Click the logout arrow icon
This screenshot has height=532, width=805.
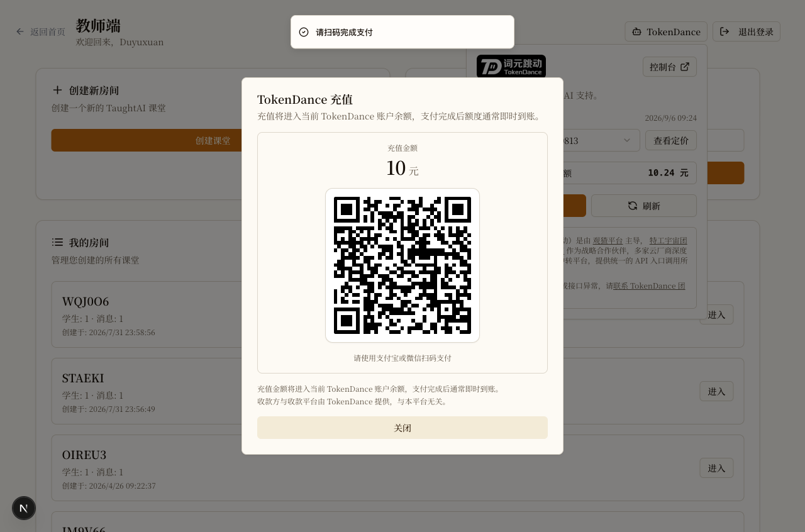tap(724, 31)
